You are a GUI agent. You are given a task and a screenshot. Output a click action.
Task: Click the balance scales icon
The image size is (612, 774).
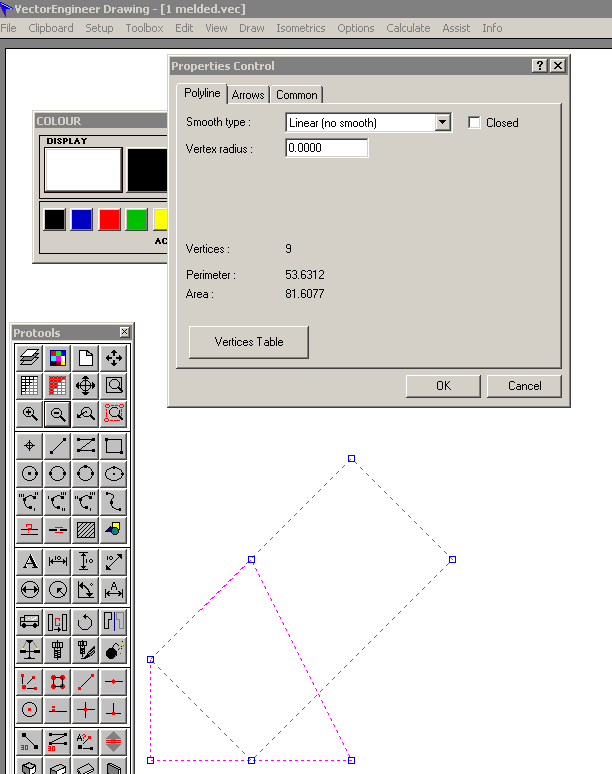pos(30,650)
